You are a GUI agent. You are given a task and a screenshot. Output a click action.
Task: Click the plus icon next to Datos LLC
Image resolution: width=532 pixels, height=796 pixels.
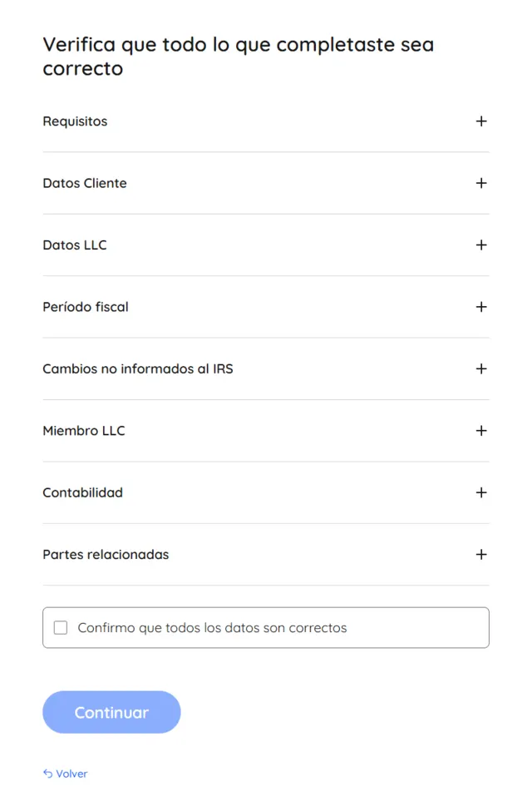481,245
